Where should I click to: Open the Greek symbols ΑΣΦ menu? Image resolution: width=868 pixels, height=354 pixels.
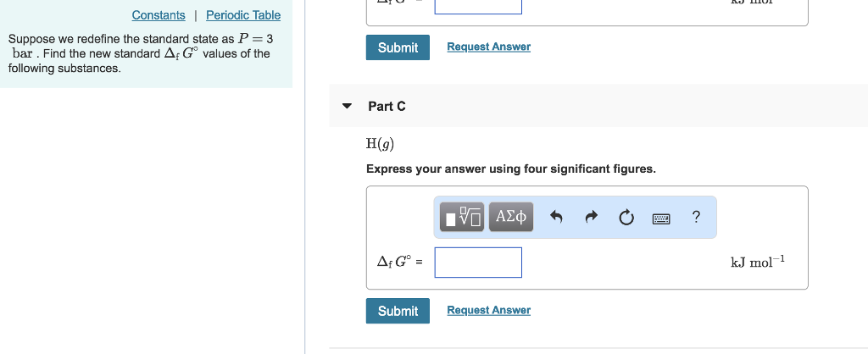pos(511,217)
